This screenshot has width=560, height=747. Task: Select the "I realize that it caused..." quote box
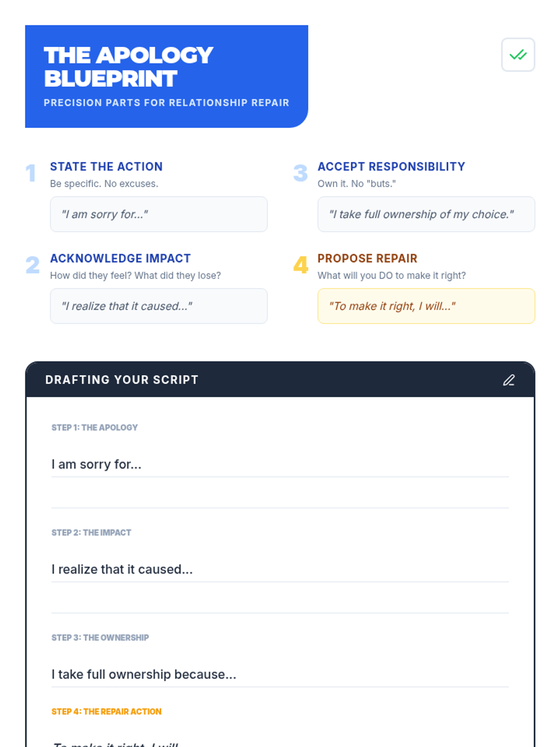click(x=159, y=306)
